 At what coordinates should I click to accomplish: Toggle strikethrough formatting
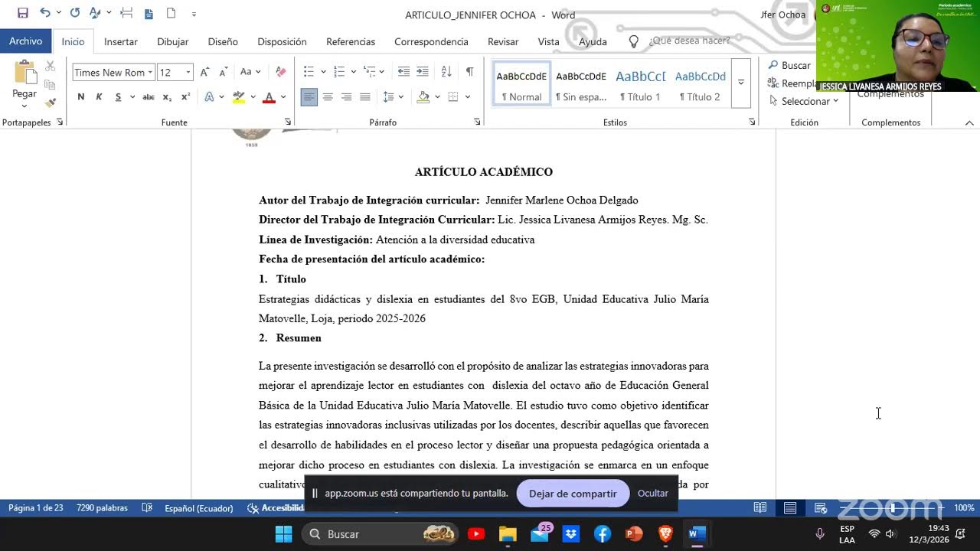coord(149,97)
